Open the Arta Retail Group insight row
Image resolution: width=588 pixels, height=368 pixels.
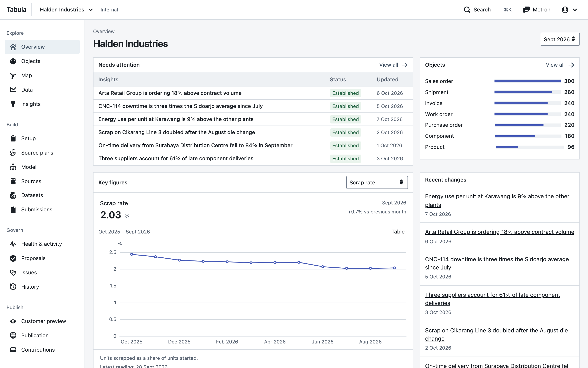coord(253,93)
